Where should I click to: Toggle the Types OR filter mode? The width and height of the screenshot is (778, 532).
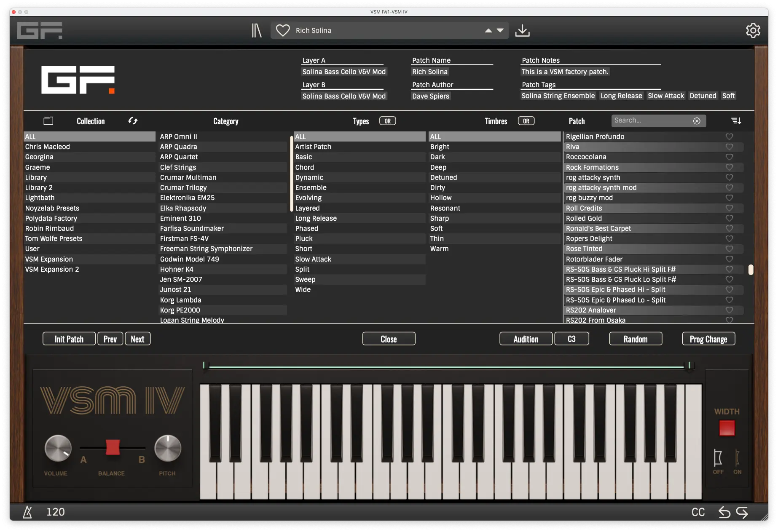pyautogui.click(x=387, y=121)
